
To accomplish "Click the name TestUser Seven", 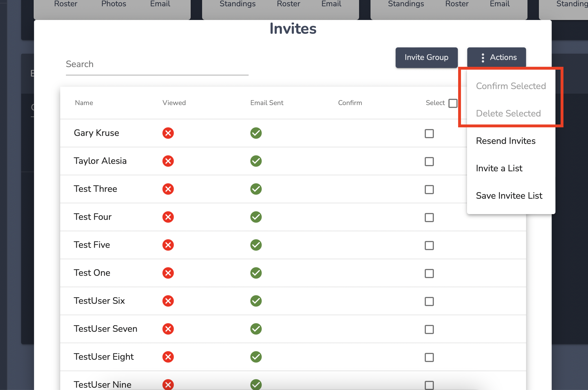I will [106, 329].
